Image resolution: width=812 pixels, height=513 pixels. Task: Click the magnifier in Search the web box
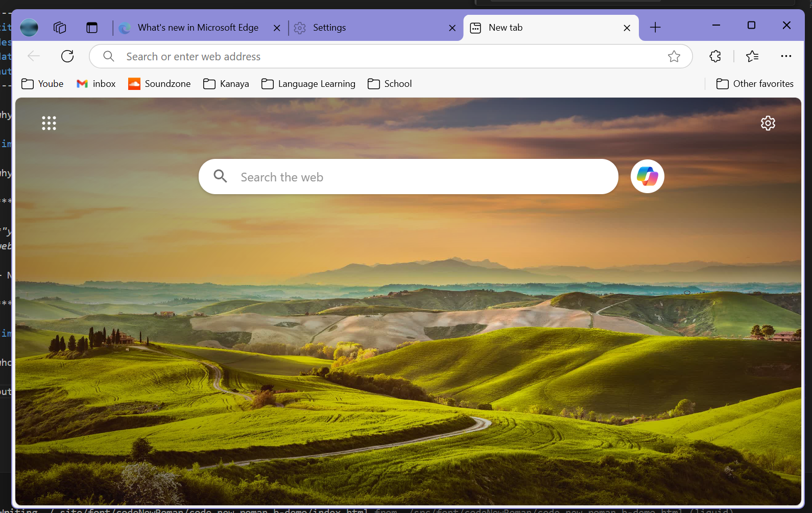220,176
